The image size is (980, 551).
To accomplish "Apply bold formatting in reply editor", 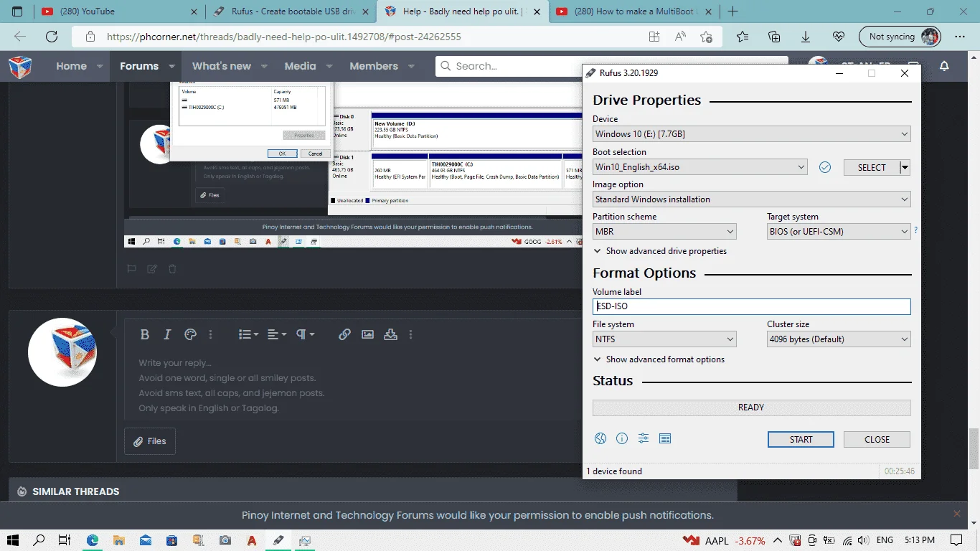I will point(145,334).
